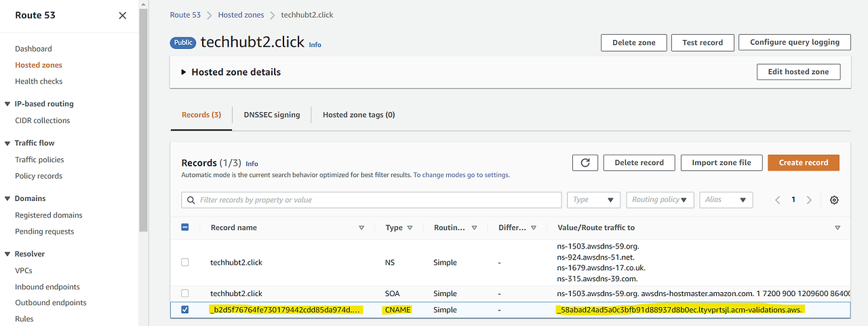Image resolution: width=868 pixels, height=326 pixels.
Task: Sort by Type column arrow
Action: pos(410,228)
